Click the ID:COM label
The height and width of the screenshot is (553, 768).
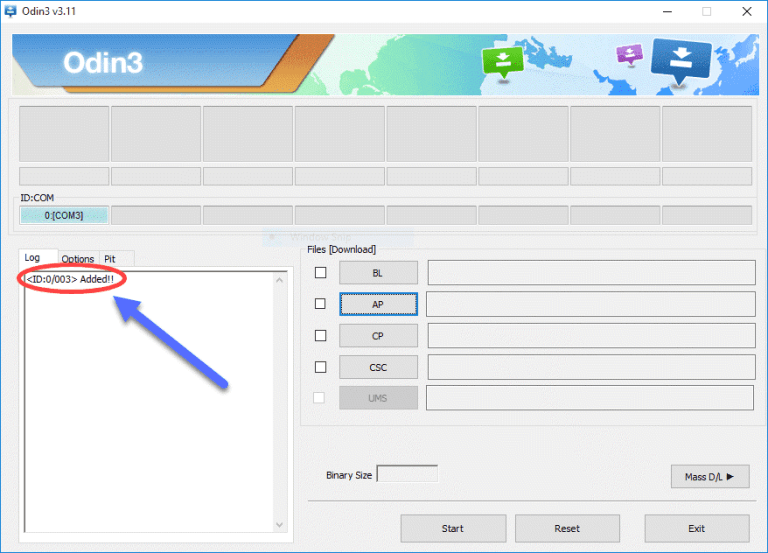coord(37,198)
